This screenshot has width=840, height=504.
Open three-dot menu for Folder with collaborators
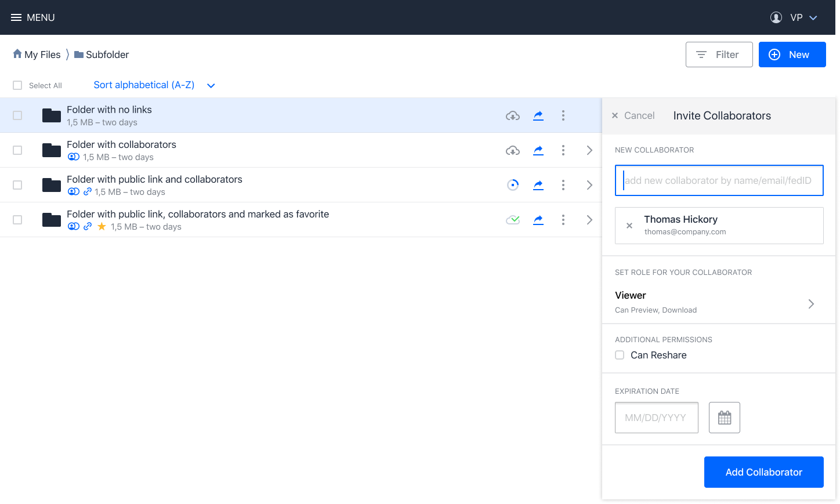point(563,150)
